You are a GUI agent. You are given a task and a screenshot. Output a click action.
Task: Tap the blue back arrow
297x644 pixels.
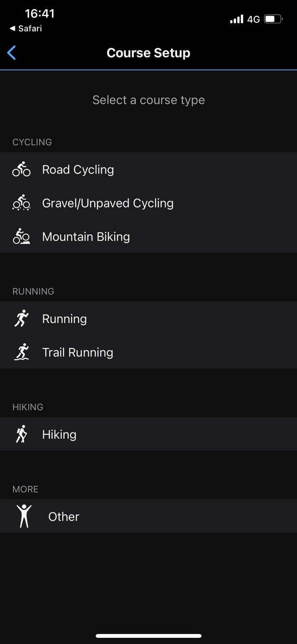[12, 53]
